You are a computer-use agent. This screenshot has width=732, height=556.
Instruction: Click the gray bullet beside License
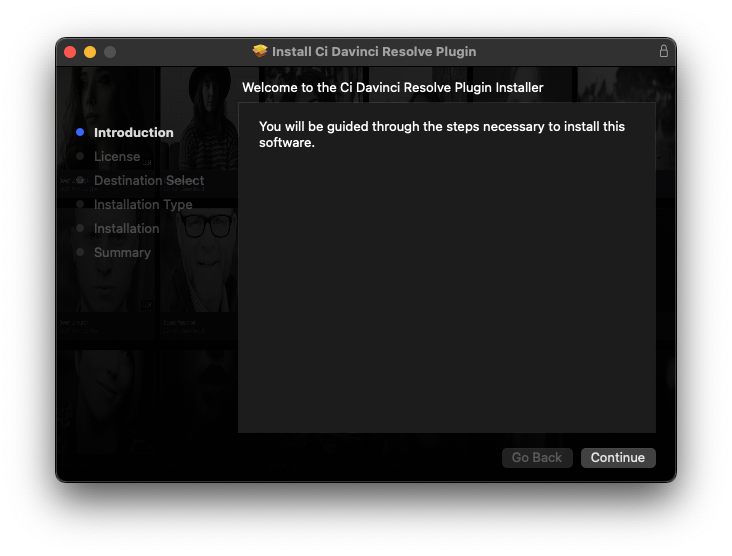click(80, 156)
